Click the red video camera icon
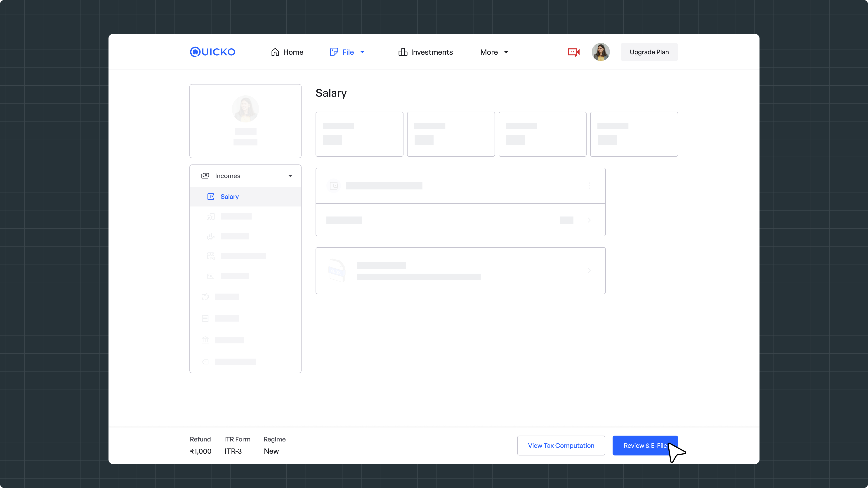 [x=573, y=52]
